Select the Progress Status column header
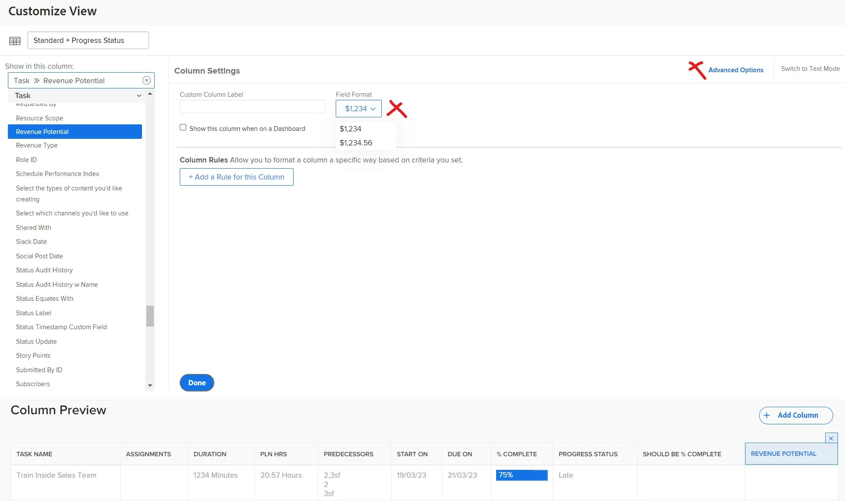Image resolution: width=845 pixels, height=504 pixels. (x=588, y=454)
